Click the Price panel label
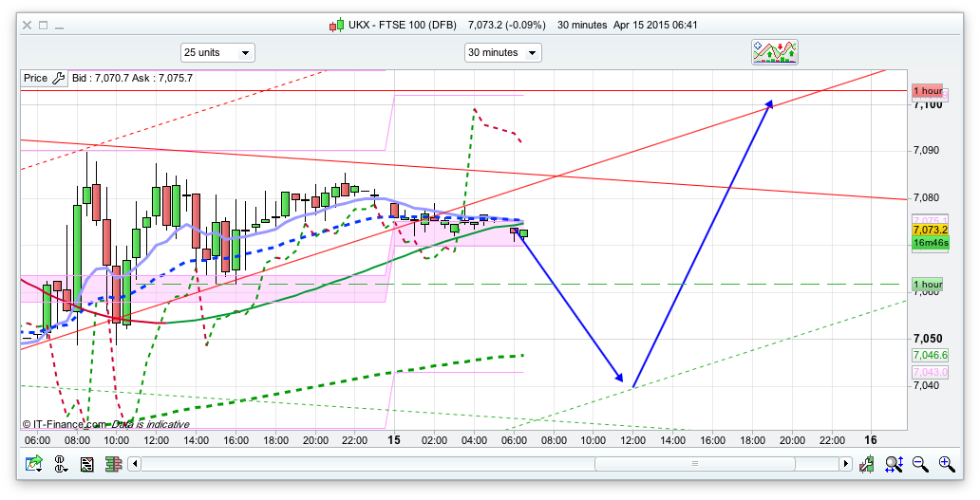980x500 pixels. 35,79
